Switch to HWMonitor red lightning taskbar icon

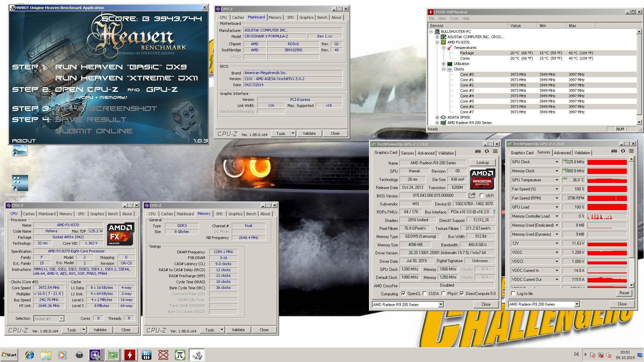point(130,355)
